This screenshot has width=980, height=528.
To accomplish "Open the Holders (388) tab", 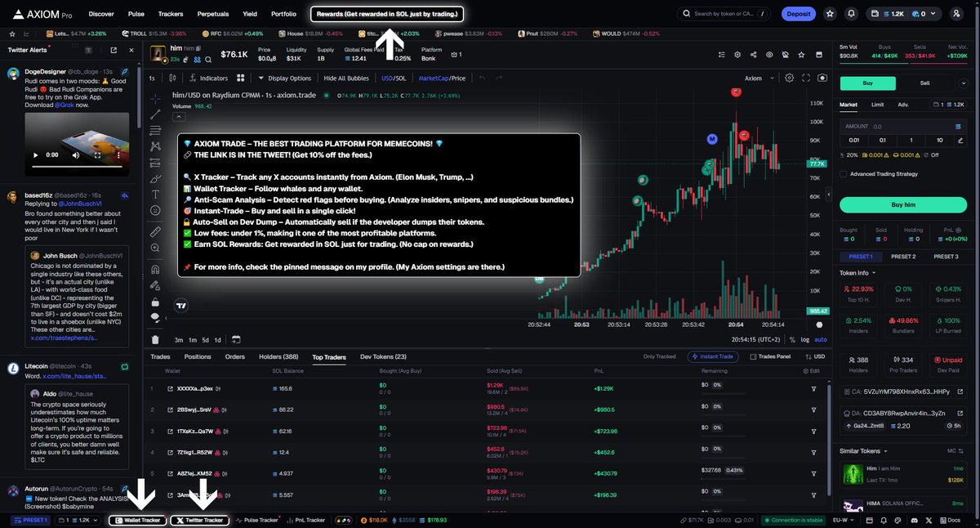I will point(278,357).
